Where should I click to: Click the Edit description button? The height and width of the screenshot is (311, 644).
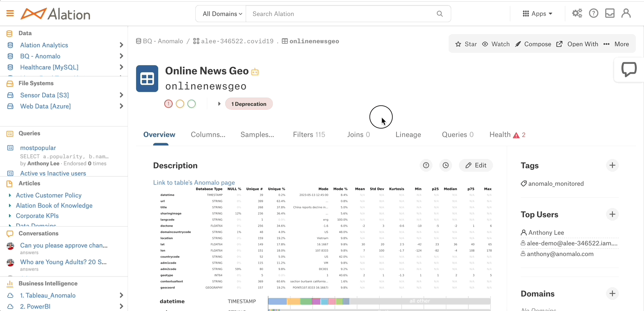(476, 165)
